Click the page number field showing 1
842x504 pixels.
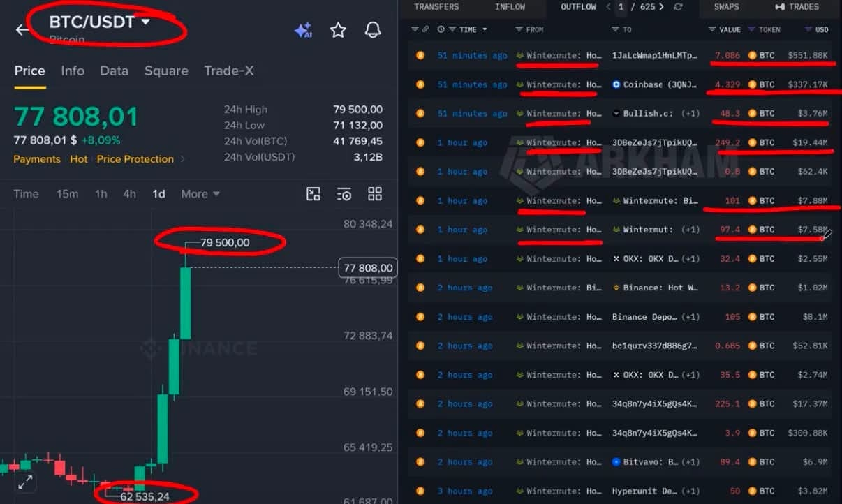coord(621,7)
